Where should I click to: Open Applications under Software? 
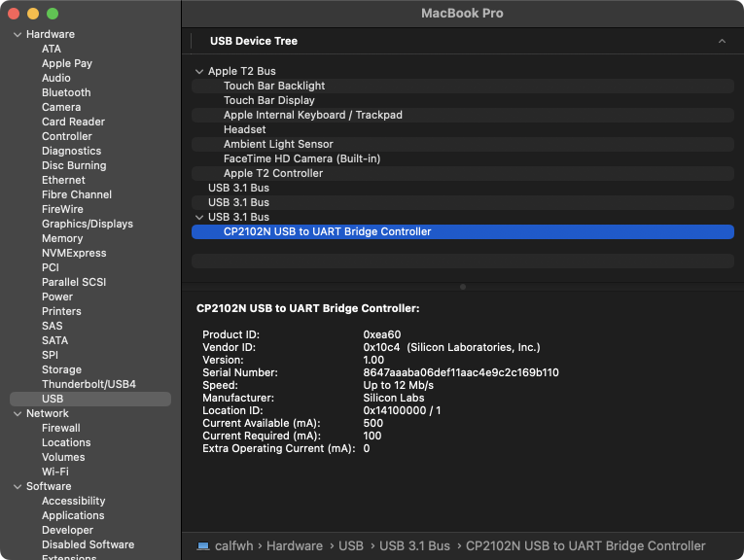tap(73, 516)
